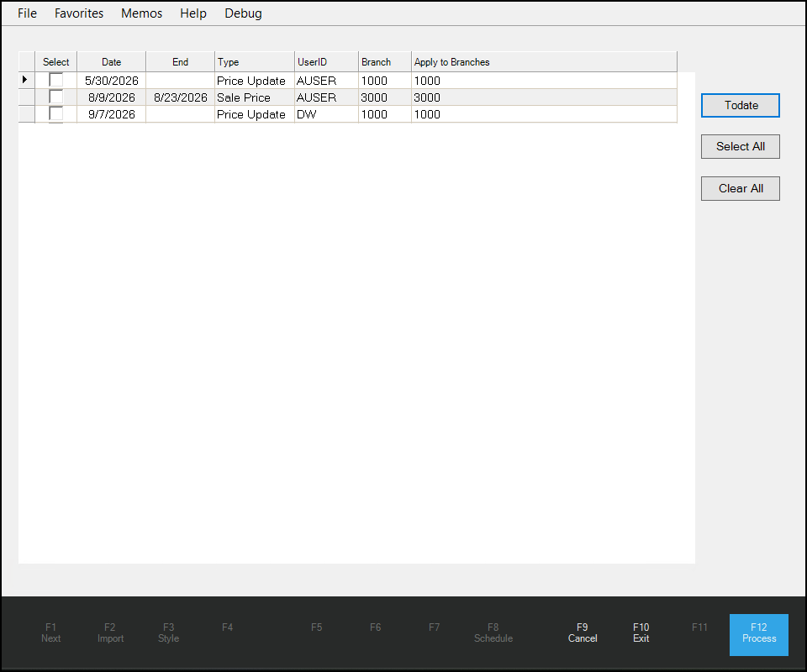Check the Select box for the 9/7/2026 DW row
This screenshot has height=672, width=807.
(55, 113)
